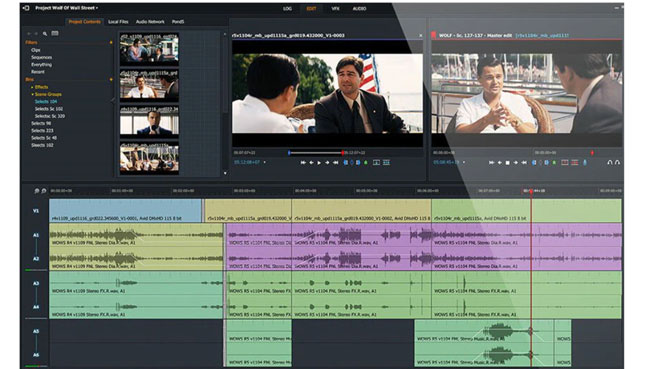Click the search magnifier in the bin panel
Viewport: 650px width, 369px height.
(45, 34)
